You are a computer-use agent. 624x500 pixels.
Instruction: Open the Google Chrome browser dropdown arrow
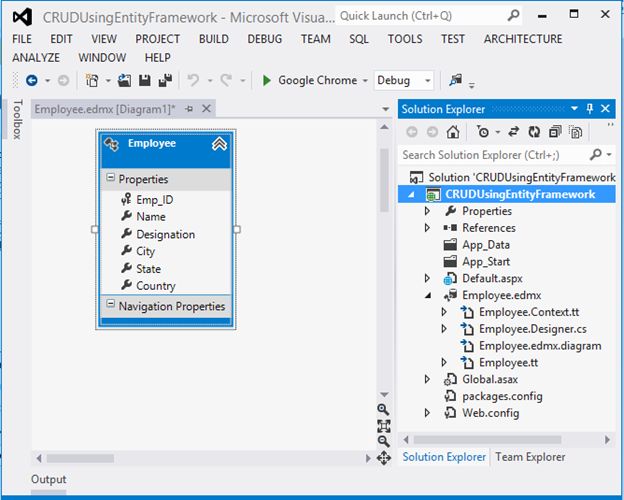(365, 81)
